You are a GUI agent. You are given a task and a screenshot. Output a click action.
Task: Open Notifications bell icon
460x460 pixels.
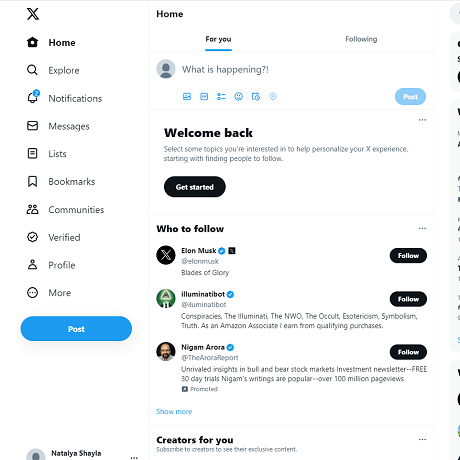(33, 97)
